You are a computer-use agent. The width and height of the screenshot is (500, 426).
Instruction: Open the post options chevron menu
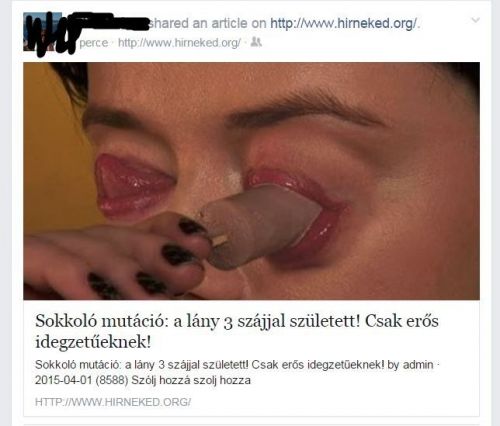tap(475, 20)
